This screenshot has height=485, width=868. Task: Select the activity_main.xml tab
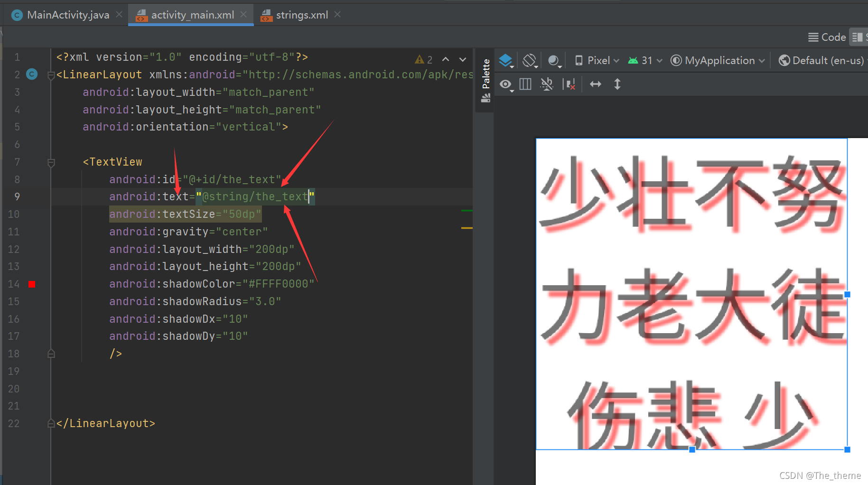click(x=192, y=15)
